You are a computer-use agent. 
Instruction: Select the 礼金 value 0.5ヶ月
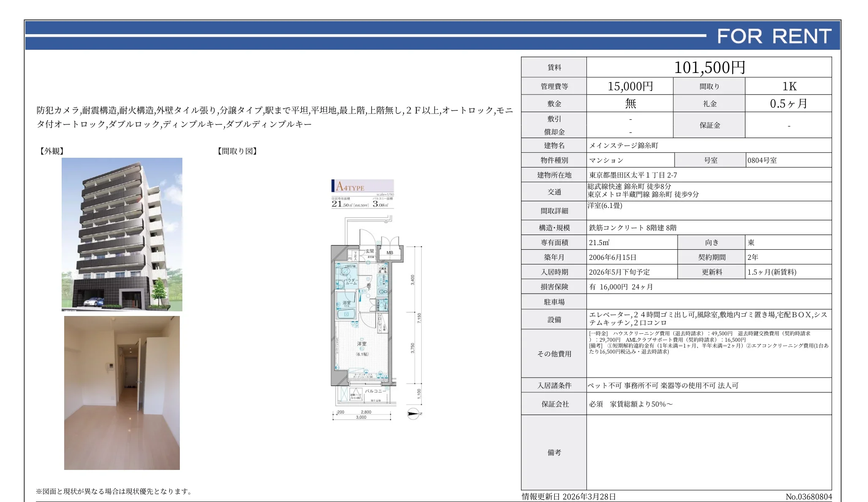point(789,103)
